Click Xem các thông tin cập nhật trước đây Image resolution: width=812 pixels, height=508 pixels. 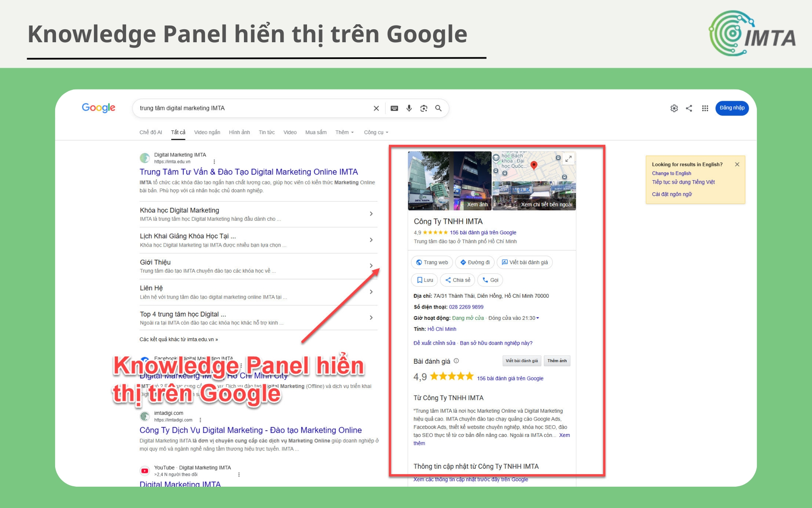point(471,480)
